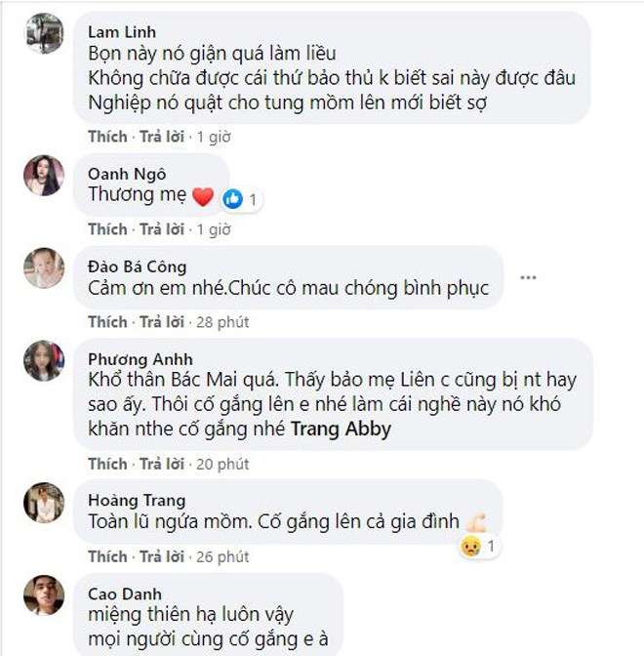Open the Trang Abby tagged profile link

(342, 430)
